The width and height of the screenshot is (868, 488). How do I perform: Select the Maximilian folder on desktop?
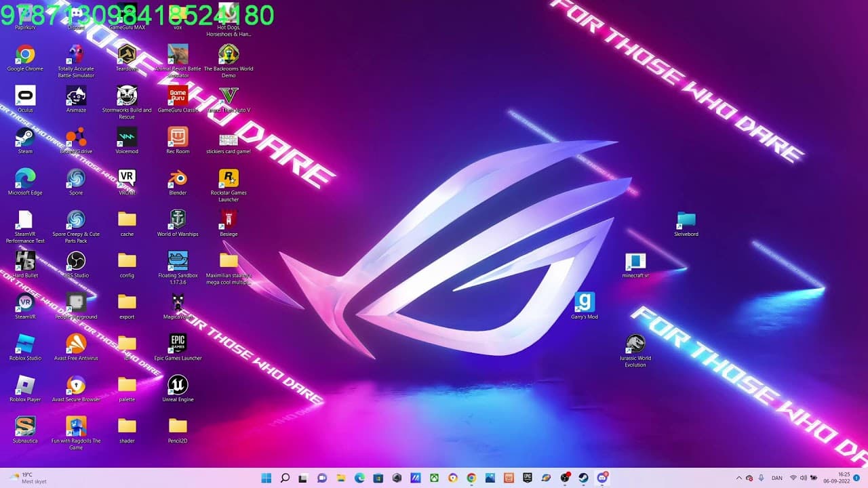coord(229,268)
